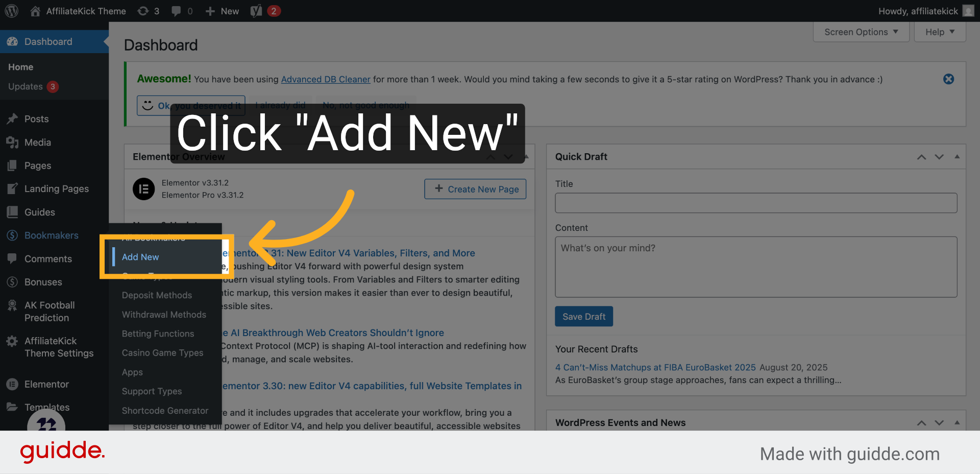Collapse the WordPress Events and News panel
Screen dimensions: 980x474
pyautogui.click(x=957, y=423)
